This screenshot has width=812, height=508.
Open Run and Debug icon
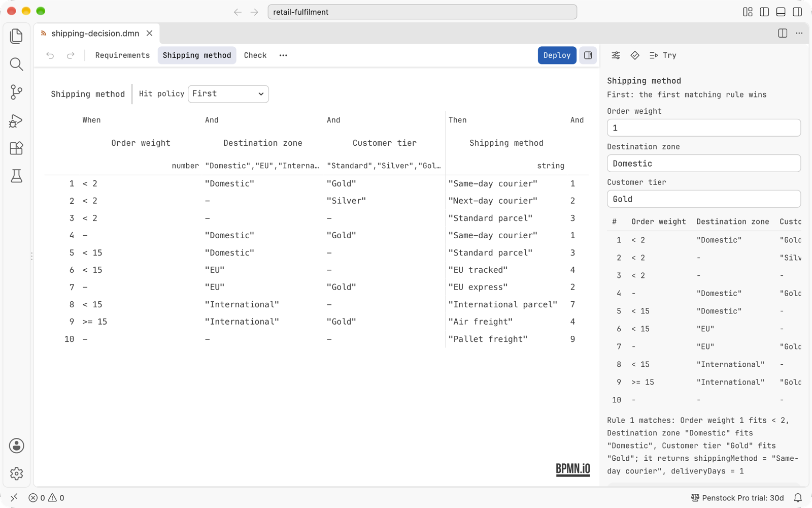tap(16, 120)
